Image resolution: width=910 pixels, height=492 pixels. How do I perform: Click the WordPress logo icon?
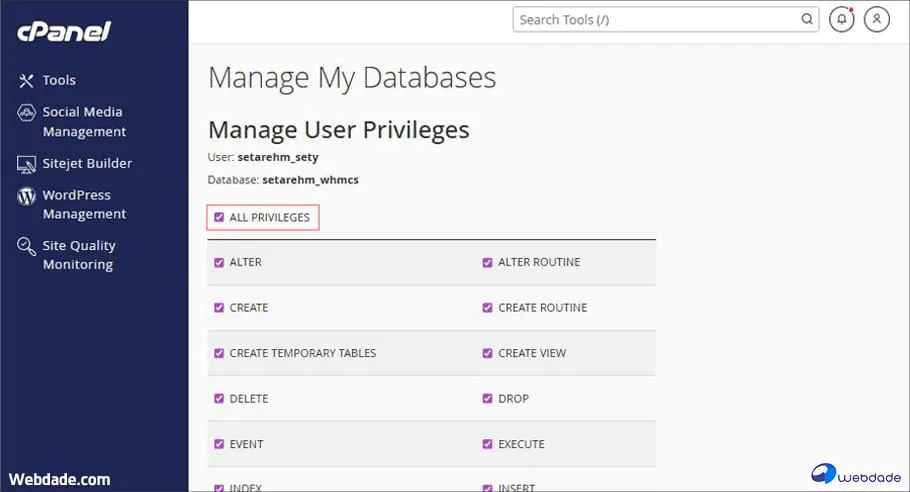click(x=27, y=196)
